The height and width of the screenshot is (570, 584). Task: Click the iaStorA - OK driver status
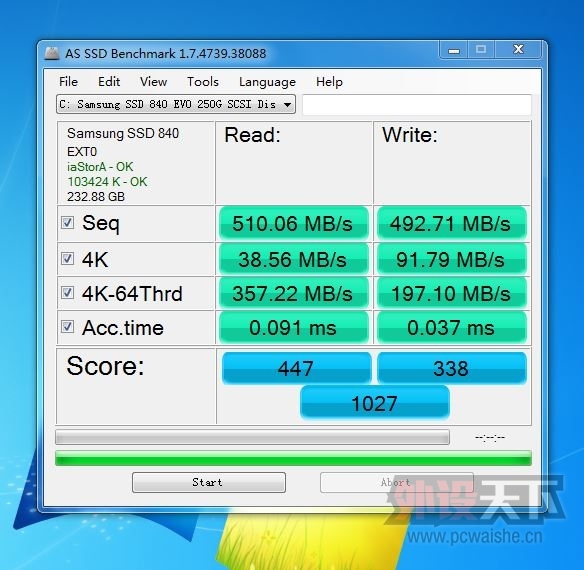(100, 167)
